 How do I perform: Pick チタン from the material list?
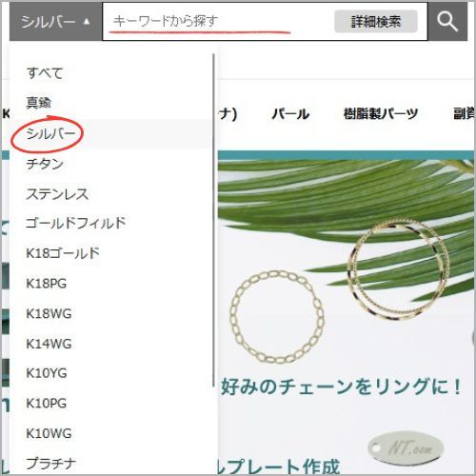[109, 164]
